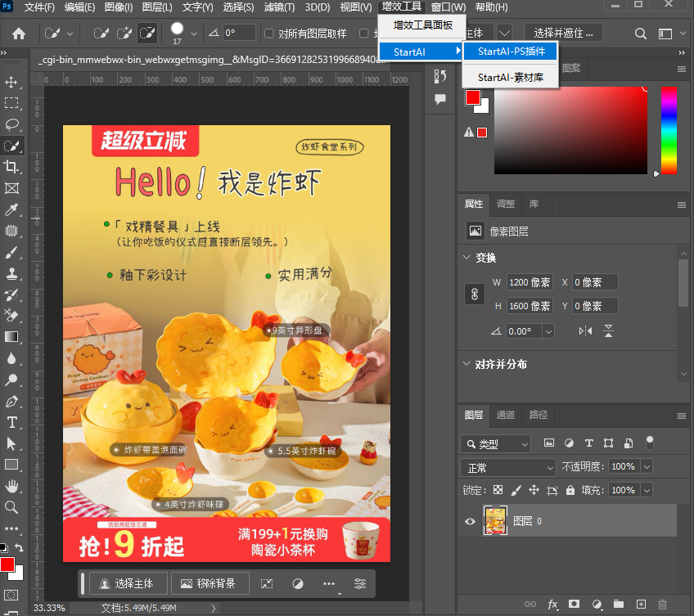The height and width of the screenshot is (616, 694).
Task: Select the Eraser tool
Action: tap(11, 316)
